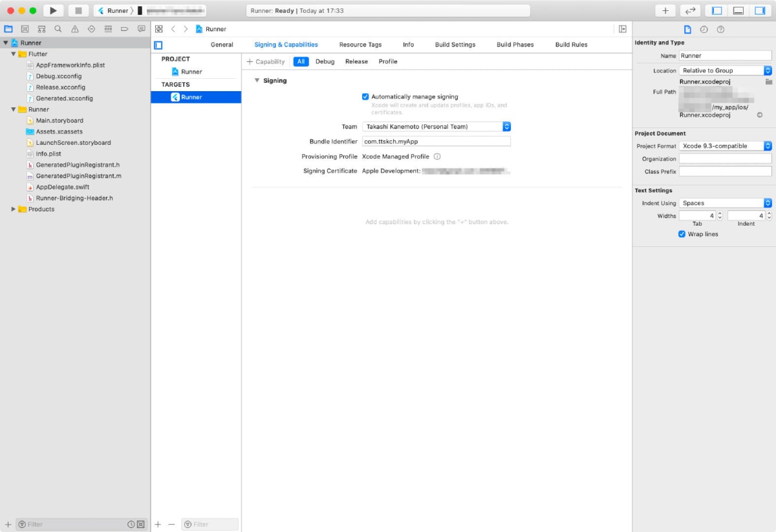This screenshot has height=532, width=776.
Task: Open the Project Format dropdown
Action: (726, 146)
